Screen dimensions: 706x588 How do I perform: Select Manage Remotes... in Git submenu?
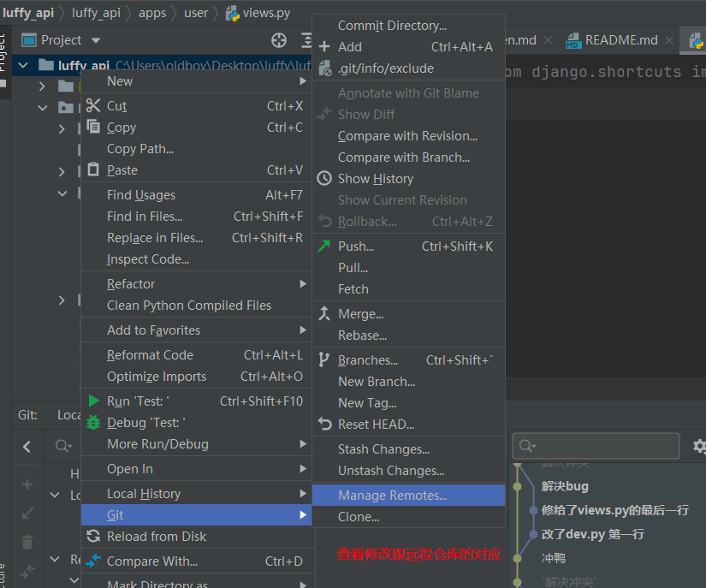pyautogui.click(x=408, y=496)
